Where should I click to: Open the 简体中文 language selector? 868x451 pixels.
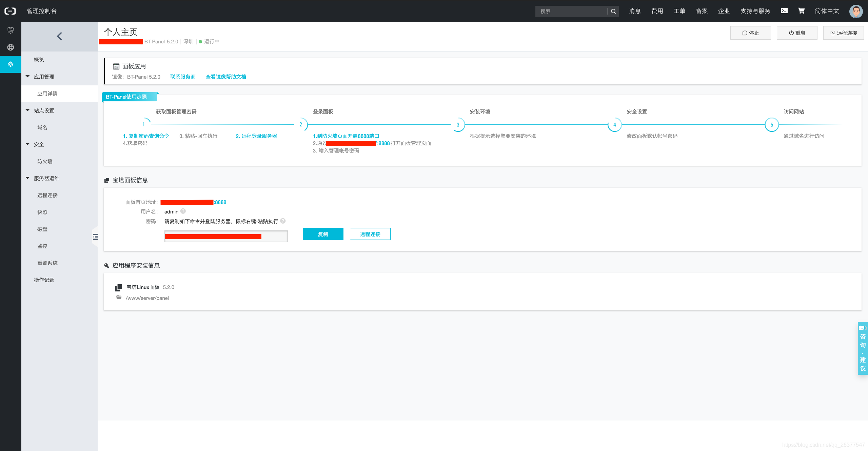(827, 11)
